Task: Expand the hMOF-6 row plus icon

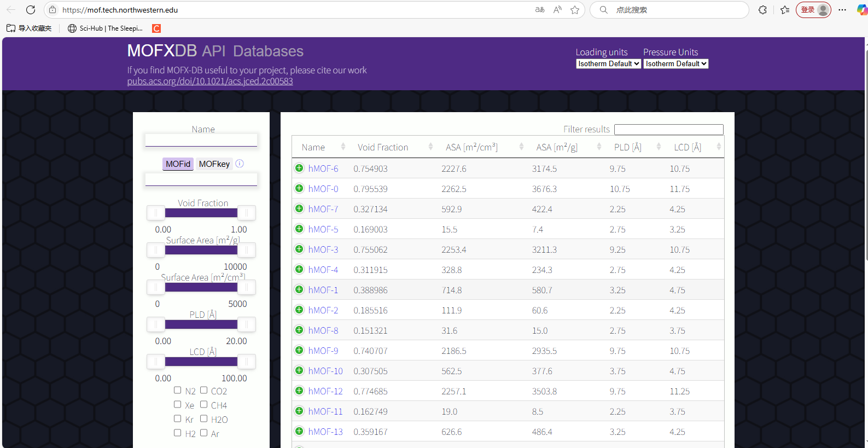Action: pos(299,168)
